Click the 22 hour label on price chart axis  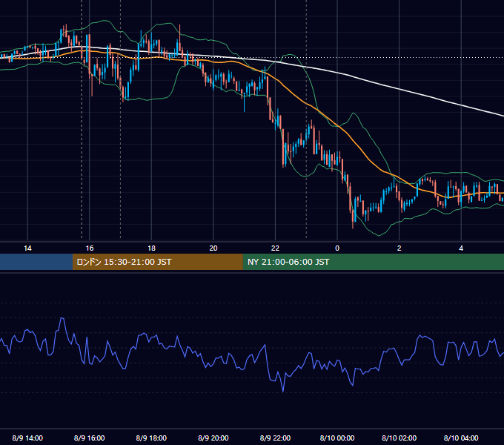[x=275, y=248]
